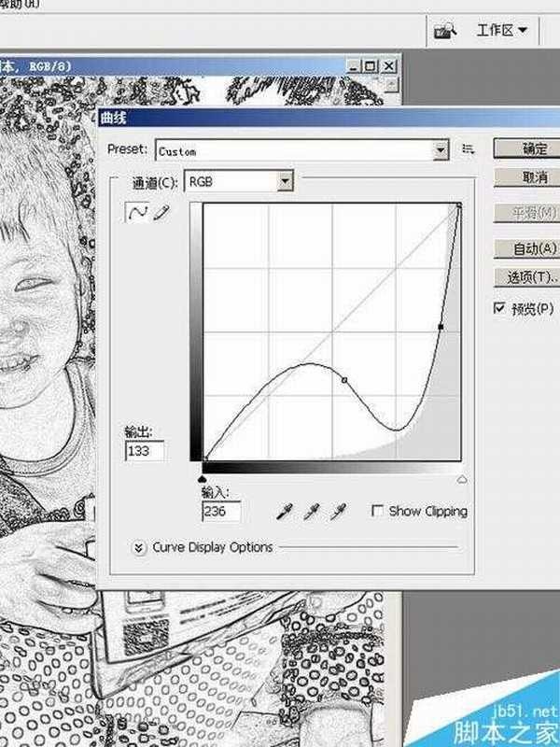Click the white input slider triangle

point(462,480)
